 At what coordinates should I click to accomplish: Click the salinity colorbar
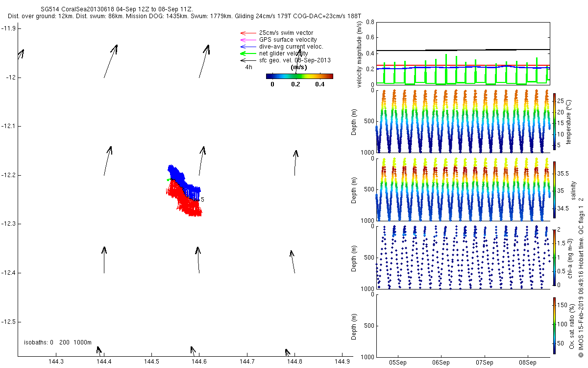click(554, 189)
